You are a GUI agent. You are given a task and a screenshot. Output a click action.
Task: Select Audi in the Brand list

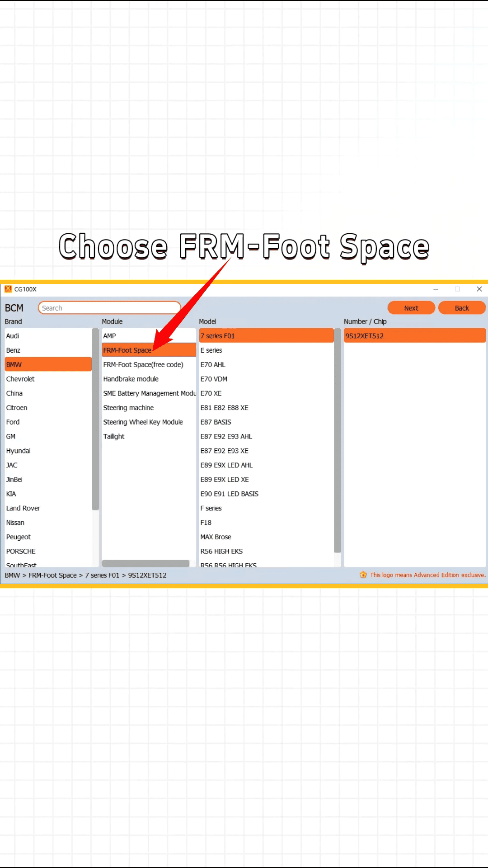tap(48, 336)
